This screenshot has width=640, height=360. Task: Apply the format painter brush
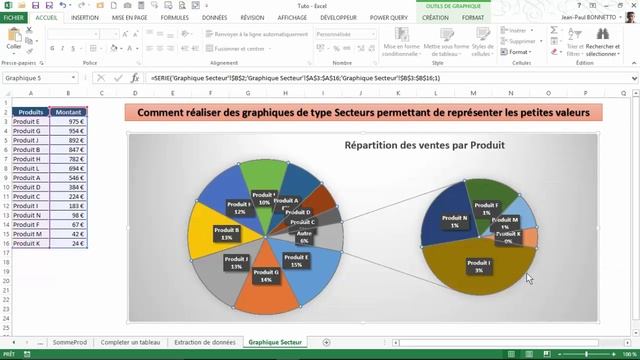pyautogui.click(x=29, y=51)
